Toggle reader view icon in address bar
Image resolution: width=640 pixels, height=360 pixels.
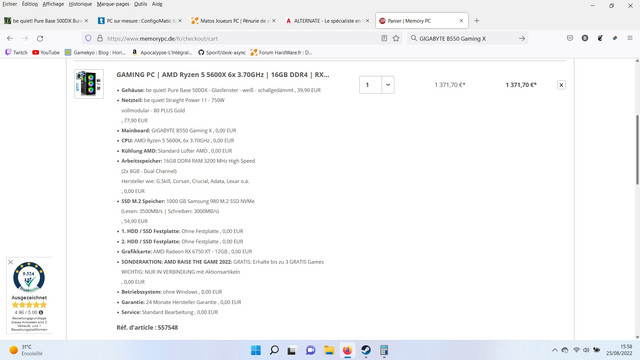[384, 38]
